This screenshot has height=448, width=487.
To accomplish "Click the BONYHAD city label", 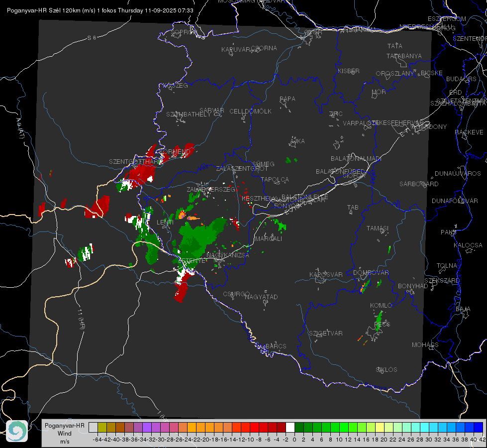I will click(413, 286).
